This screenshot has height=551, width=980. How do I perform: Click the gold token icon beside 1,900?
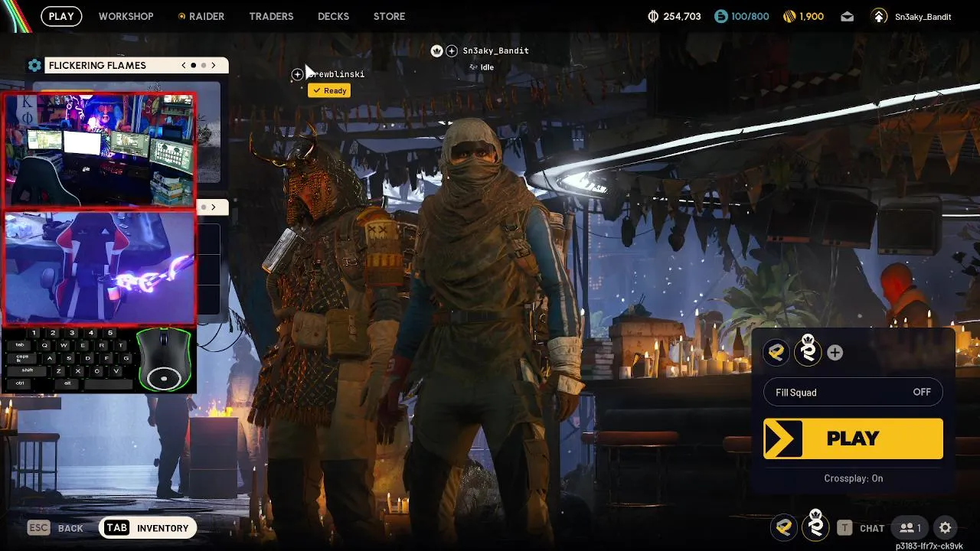[789, 16]
